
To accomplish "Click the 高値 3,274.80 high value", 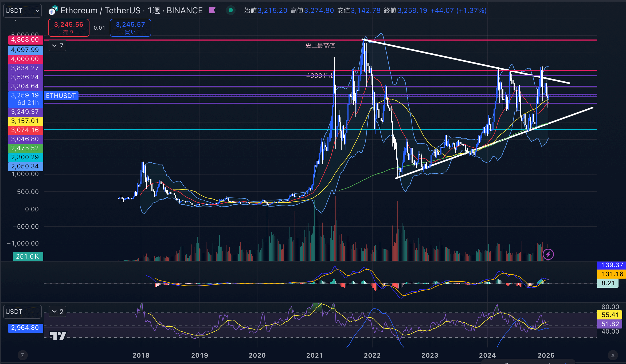I will pyautogui.click(x=312, y=10).
